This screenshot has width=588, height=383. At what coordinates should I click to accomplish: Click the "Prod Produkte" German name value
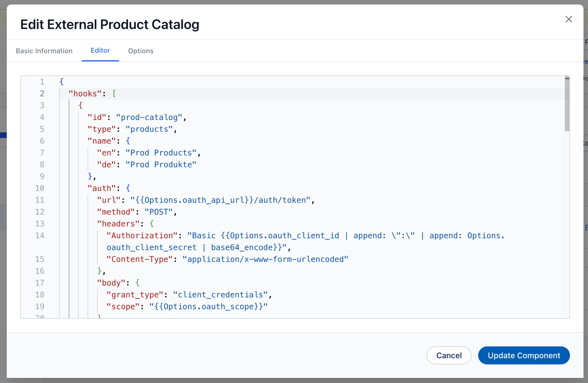point(161,164)
